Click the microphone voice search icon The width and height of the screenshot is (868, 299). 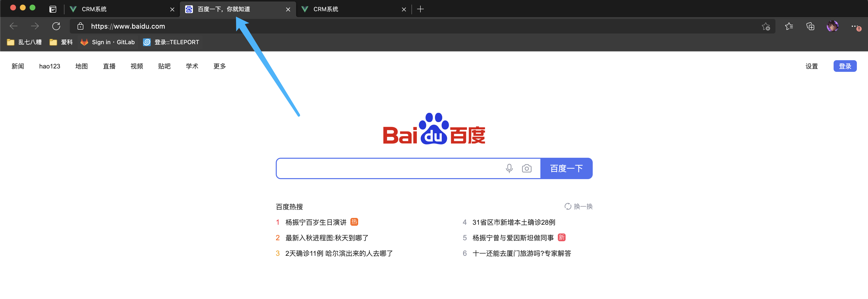509,168
